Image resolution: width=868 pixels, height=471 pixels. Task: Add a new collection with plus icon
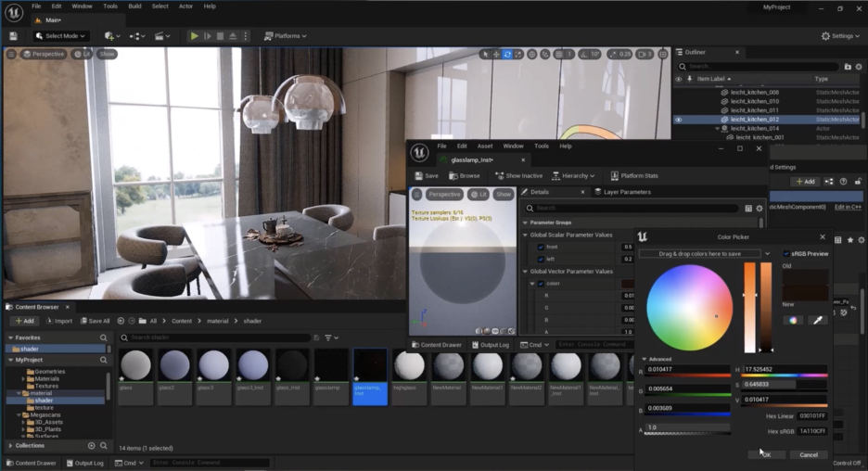tap(91, 446)
